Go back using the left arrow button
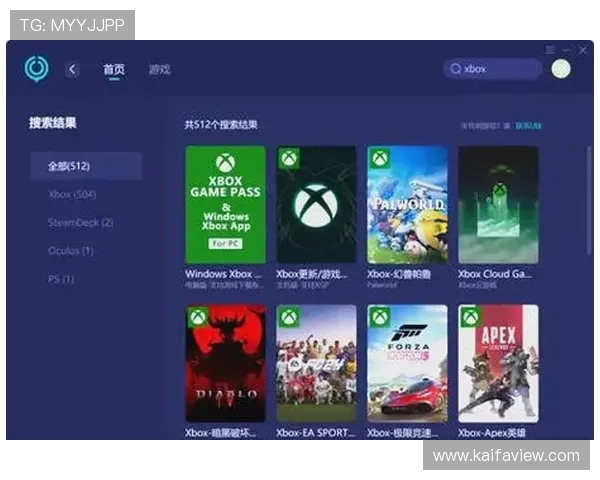The image size is (600, 480). (72, 70)
